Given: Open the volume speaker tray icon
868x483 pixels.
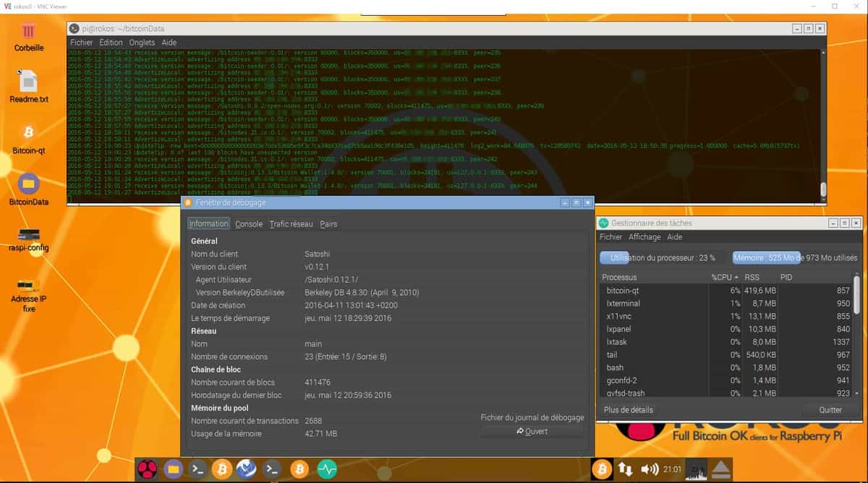Looking at the screenshot, I should pos(649,469).
